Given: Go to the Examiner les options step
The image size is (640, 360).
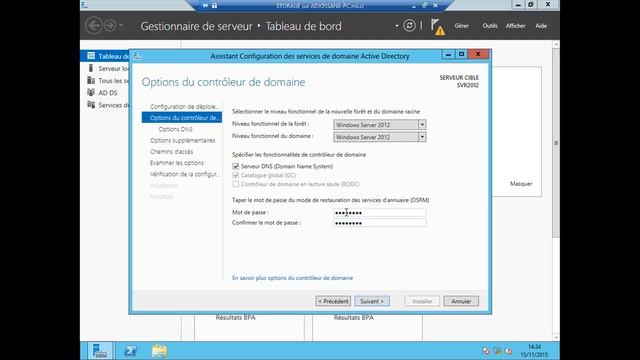Looking at the screenshot, I should click(177, 163).
